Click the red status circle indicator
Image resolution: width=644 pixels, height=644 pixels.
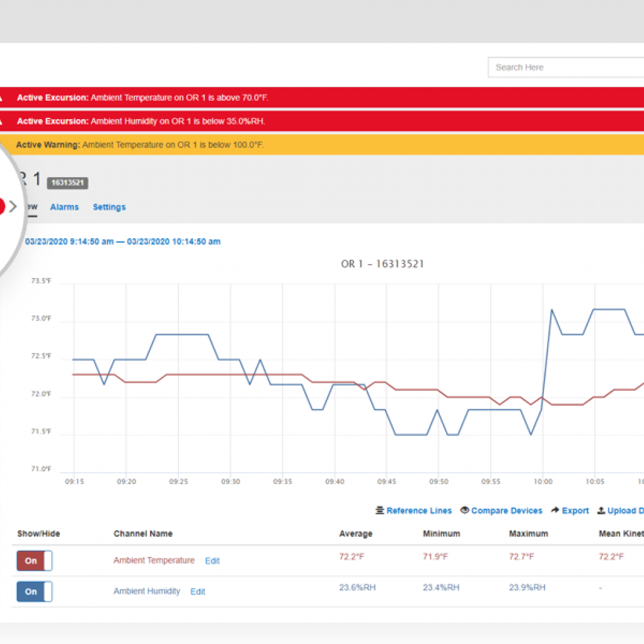[1, 206]
